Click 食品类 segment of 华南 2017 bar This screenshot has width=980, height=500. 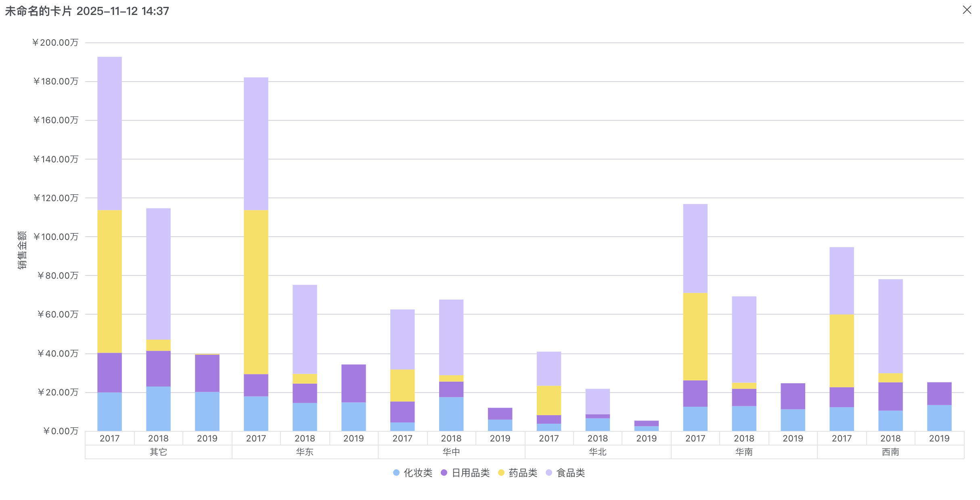click(x=695, y=248)
